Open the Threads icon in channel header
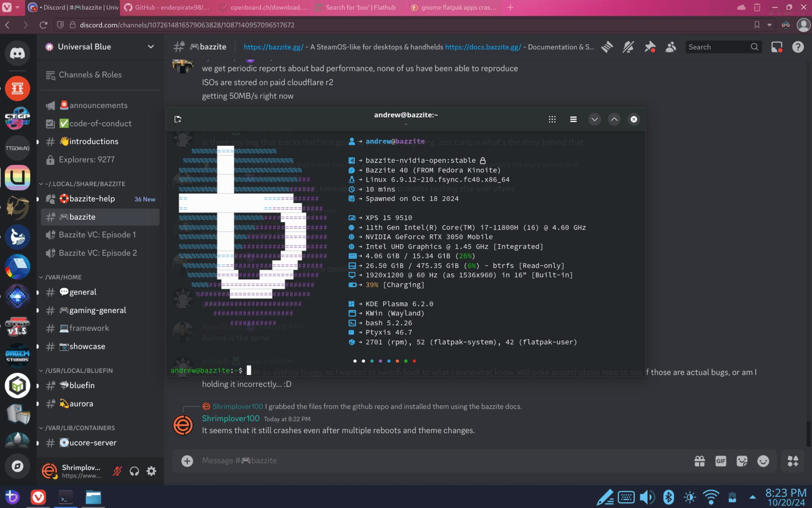 [607, 47]
